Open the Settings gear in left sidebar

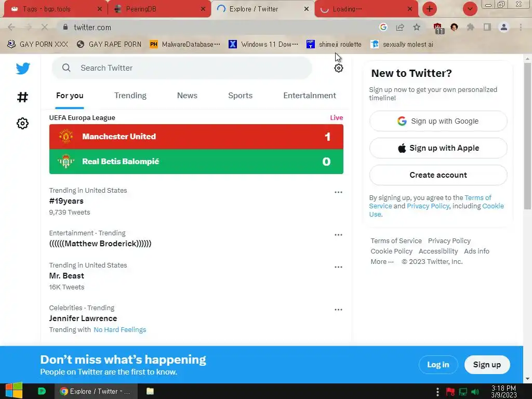[22, 123]
